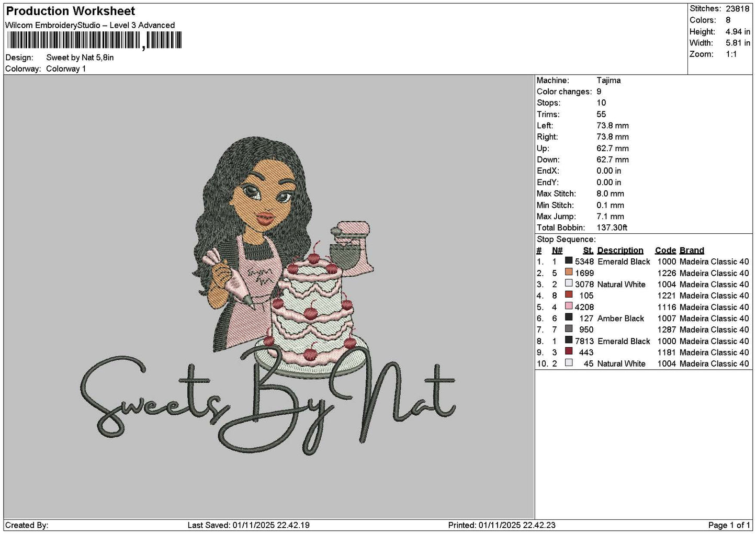Click the Total Bobbin value 137.30ft
The width and height of the screenshot is (756, 534).
[612, 228]
